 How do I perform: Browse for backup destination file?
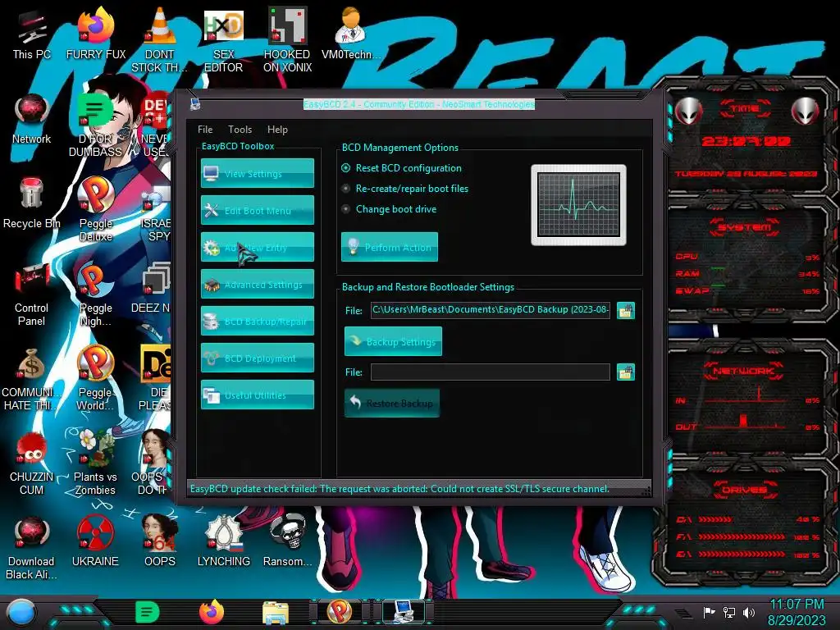coord(626,310)
